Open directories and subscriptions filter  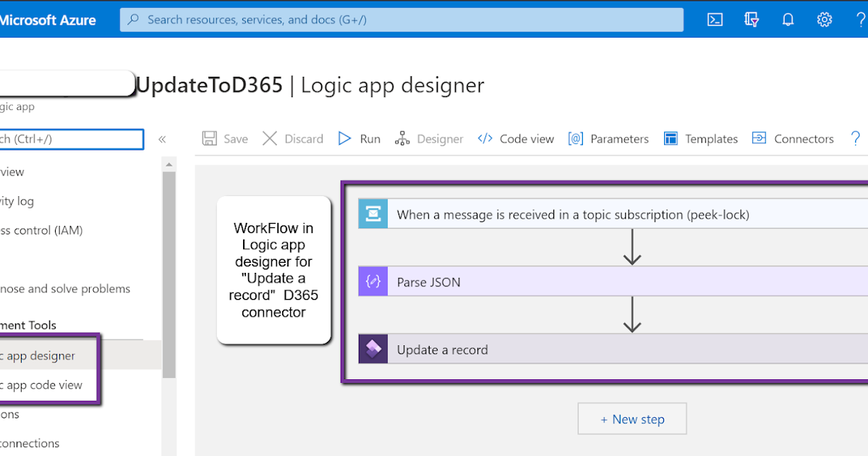pos(752,20)
